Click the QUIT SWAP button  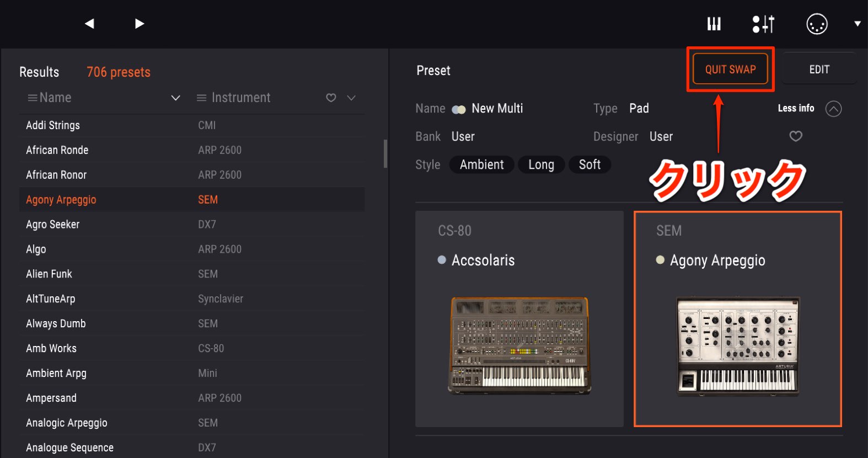pyautogui.click(x=730, y=70)
